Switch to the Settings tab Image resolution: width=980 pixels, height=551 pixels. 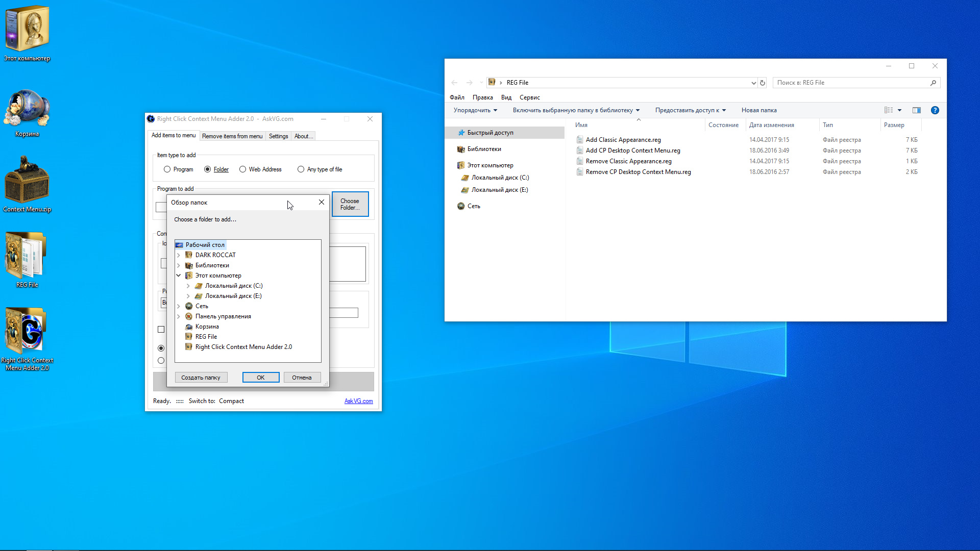pyautogui.click(x=278, y=136)
